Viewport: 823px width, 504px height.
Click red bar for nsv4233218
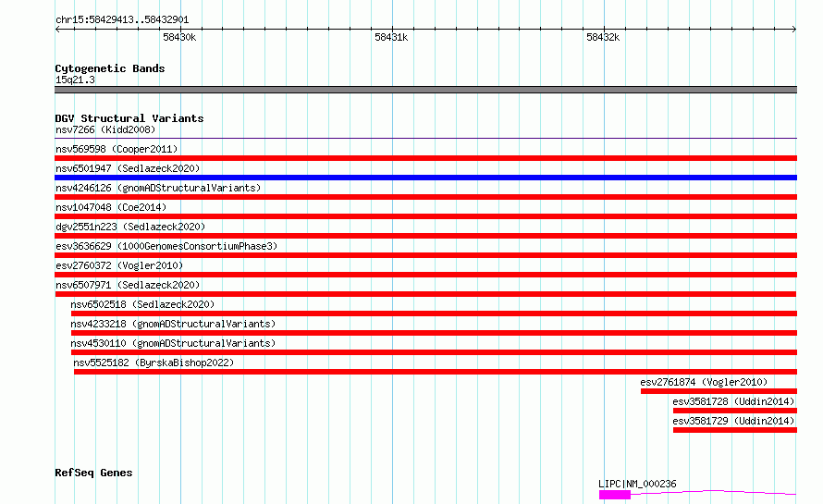click(x=434, y=333)
